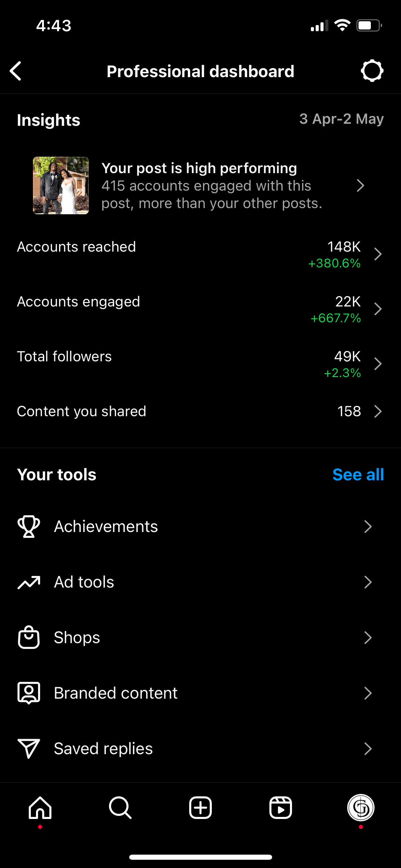Tap the Achievements trophy icon
This screenshot has width=401, height=868.
tap(29, 527)
